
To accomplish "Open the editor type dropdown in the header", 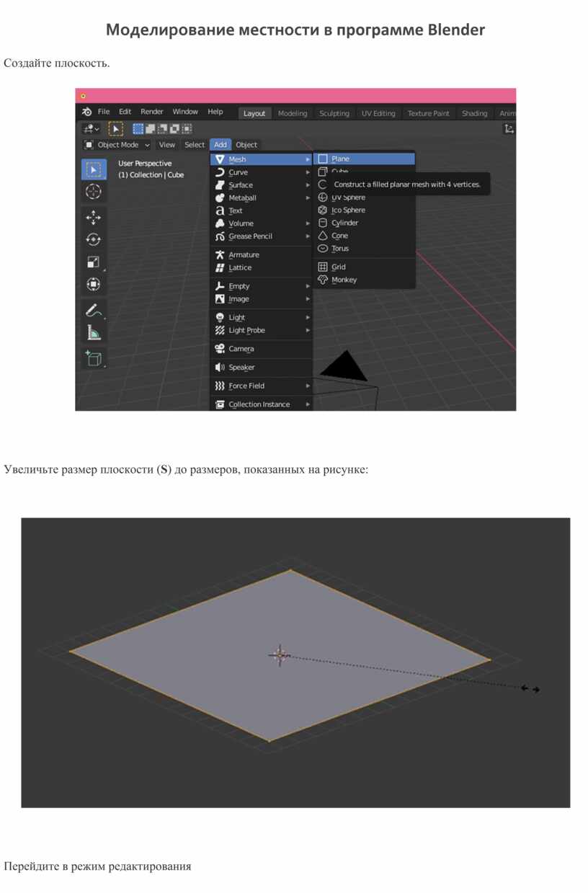I will pyautogui.click(x=92, y=129).
